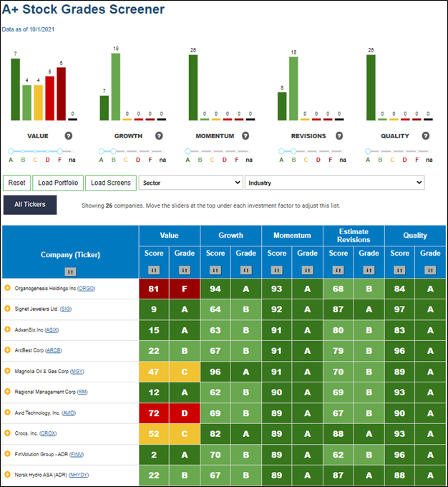Select the All Tickers tab

(30, 205)
